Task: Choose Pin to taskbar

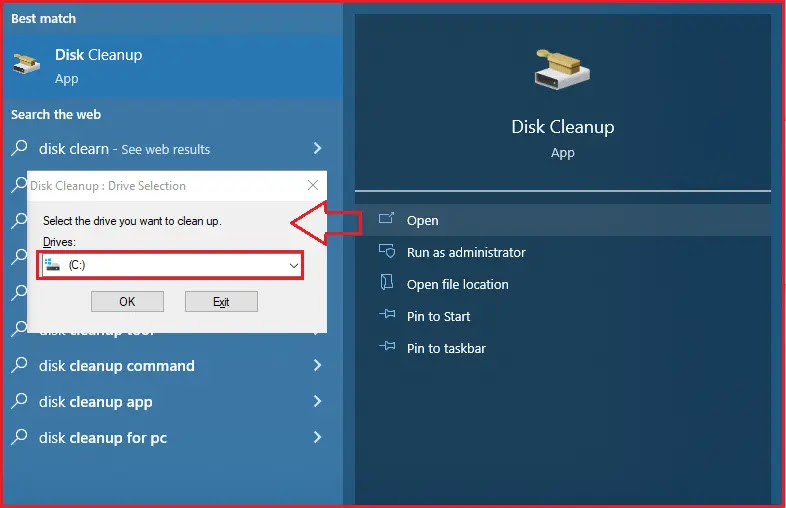Action: [x=562, y=349]
